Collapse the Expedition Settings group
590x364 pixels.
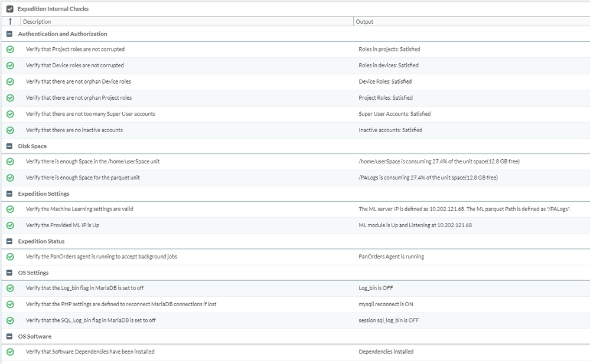coord(9,194)
